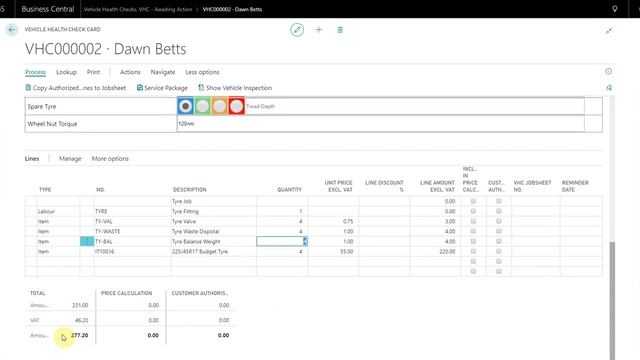Click the 46.20 VAT total value
The width and height of the screenshot is (640, 360).
[x=82, y=320]
